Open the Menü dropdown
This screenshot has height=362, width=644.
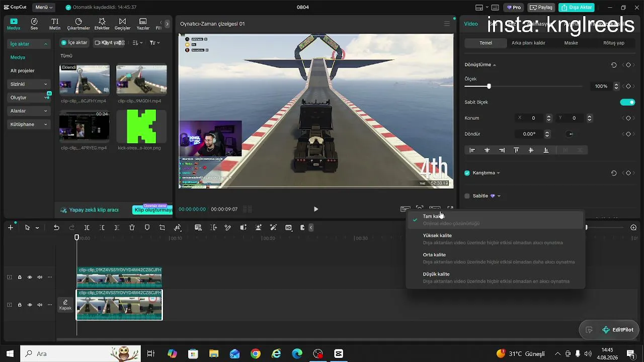point(44,8)
